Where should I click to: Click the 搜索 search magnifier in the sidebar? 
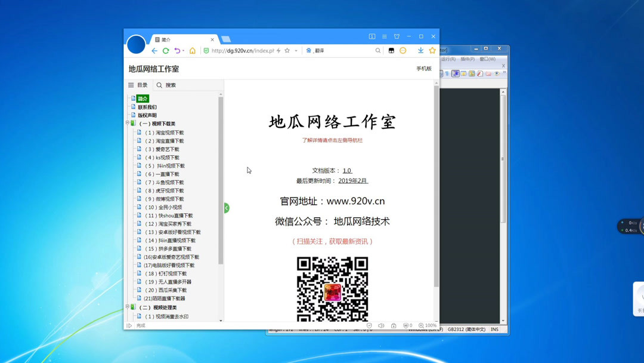(x=159, y=84)
